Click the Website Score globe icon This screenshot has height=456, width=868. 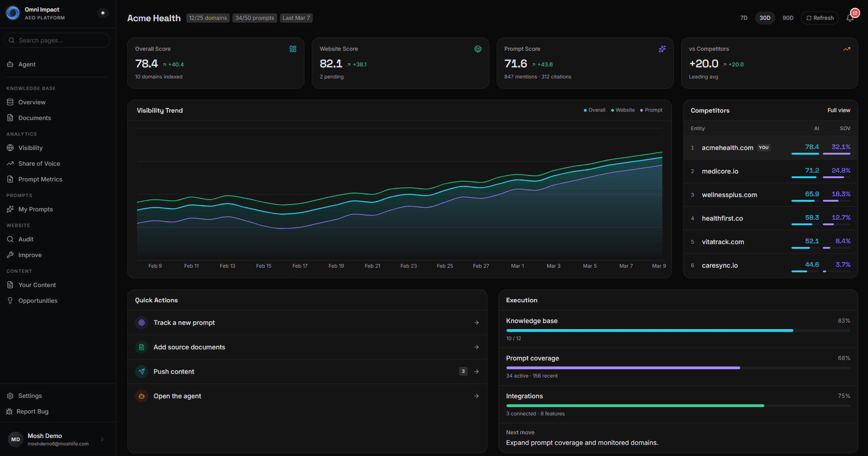(x=478, y=49)
